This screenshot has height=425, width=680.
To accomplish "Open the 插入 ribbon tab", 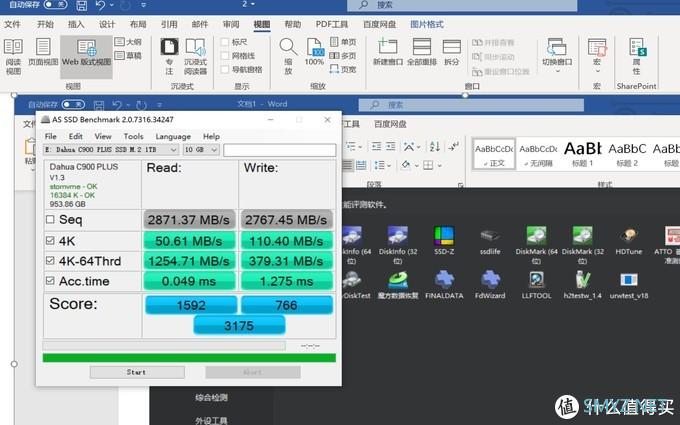I will tap(76, 24).
